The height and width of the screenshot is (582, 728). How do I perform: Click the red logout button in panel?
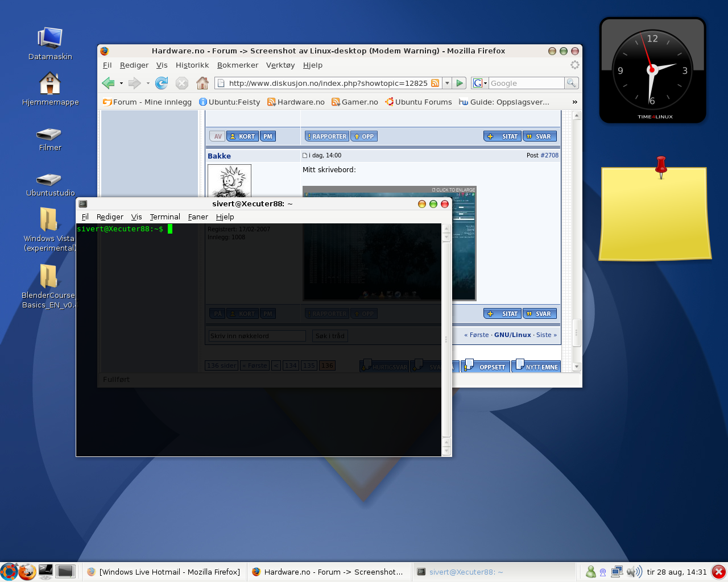pyautogui.click(x=719, y=572)
